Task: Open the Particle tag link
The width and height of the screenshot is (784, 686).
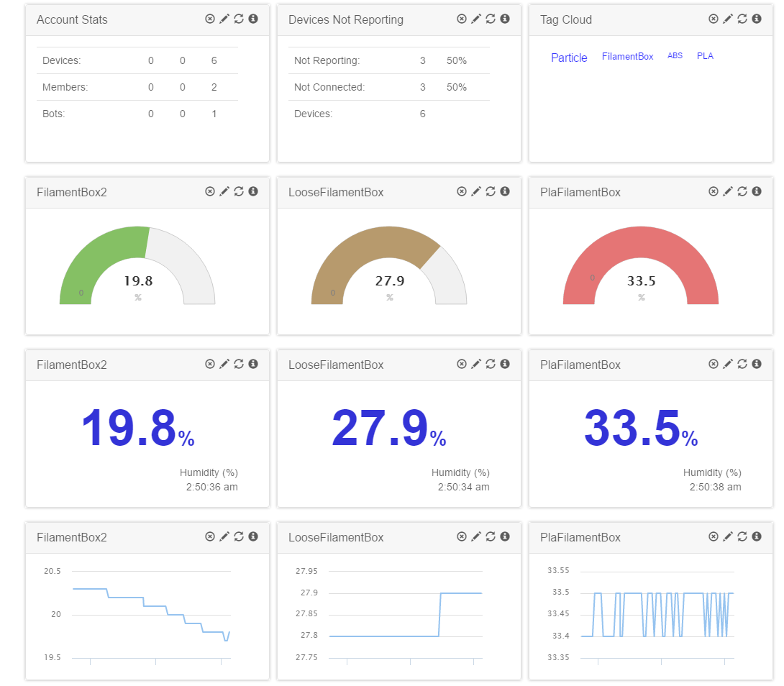Action: click(x=569, y=58)
